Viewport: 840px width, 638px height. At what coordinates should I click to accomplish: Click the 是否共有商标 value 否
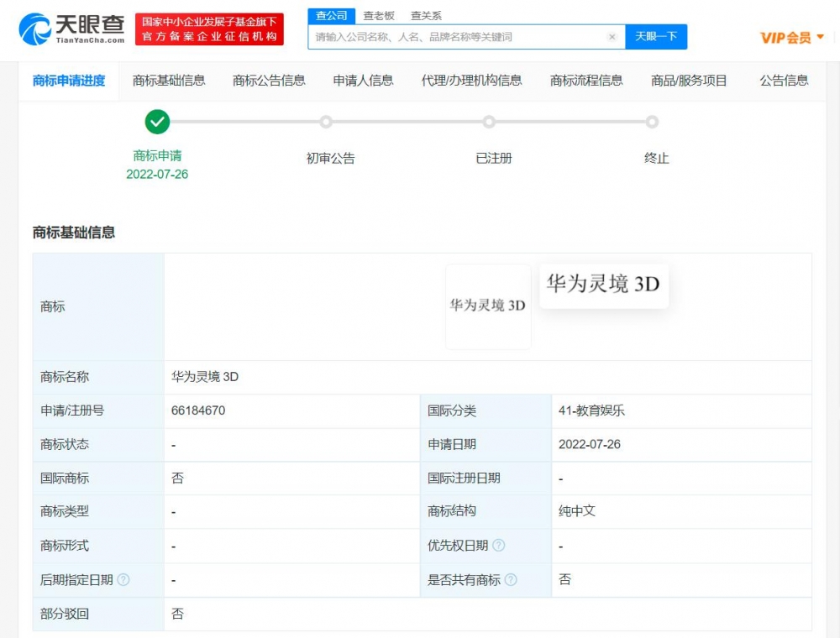pos(564,580)
